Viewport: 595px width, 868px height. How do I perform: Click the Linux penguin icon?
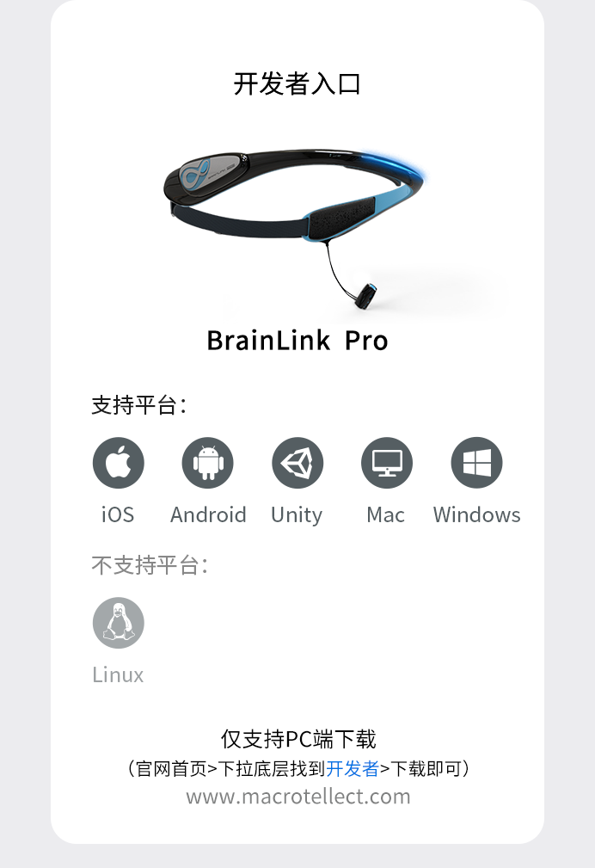tap(119, 623)
